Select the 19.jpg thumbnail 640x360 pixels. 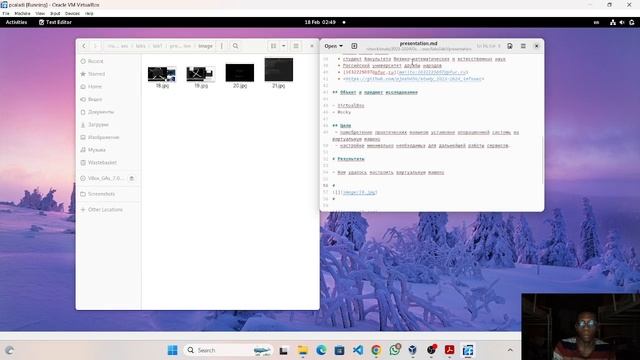tap(201, 74)
